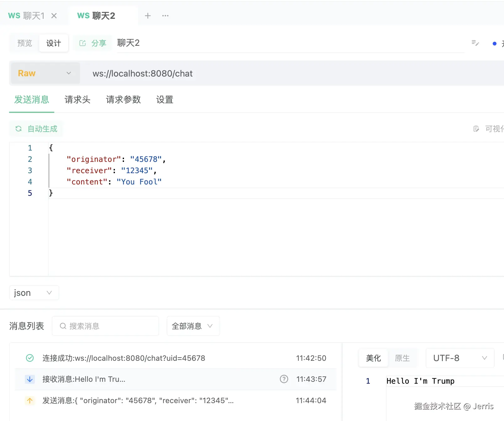Screen dimensions: 504x421
Task: Click the 聊天2 name field
Action: click(x=291, y=43)
